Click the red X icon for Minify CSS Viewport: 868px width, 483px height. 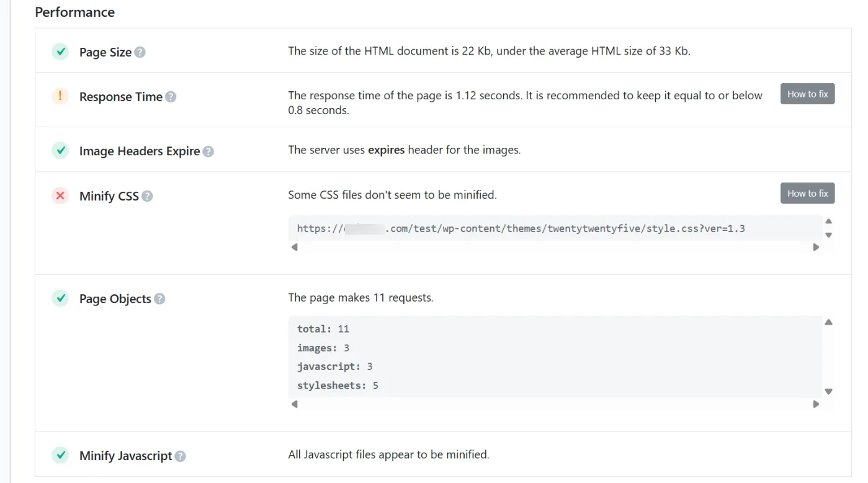[60, 196]
